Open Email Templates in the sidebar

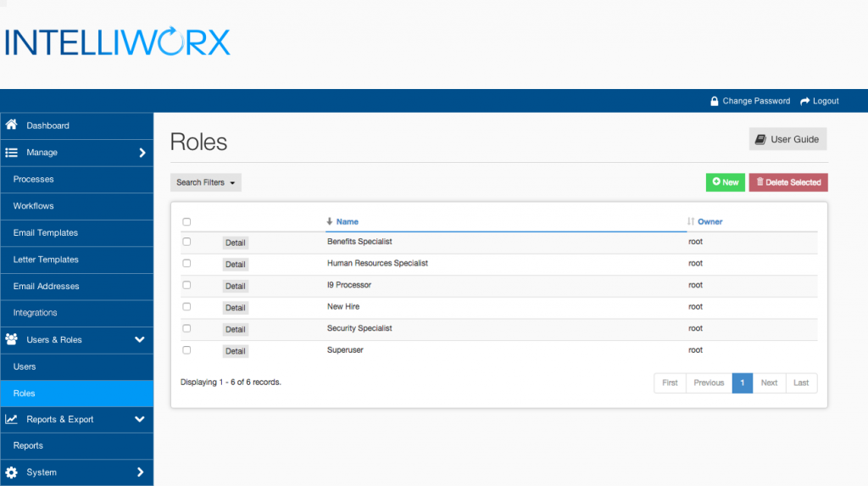tap(77, 232)
